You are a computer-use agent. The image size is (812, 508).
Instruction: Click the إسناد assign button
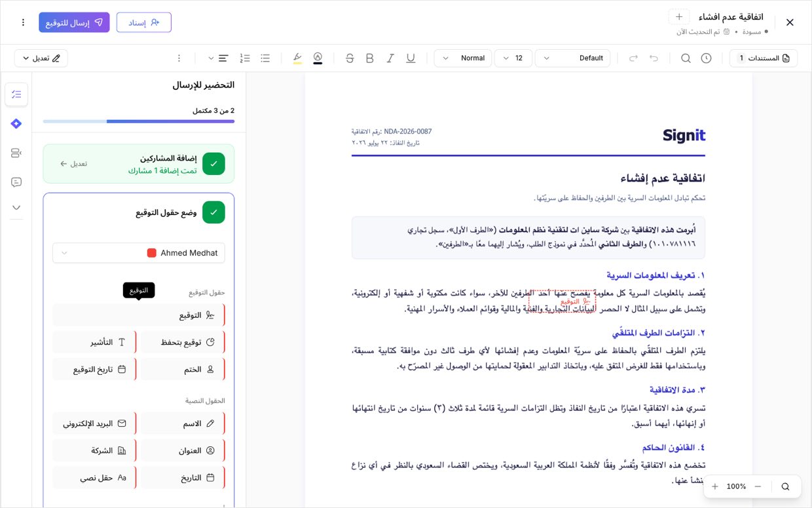click(x=144, y=22)
